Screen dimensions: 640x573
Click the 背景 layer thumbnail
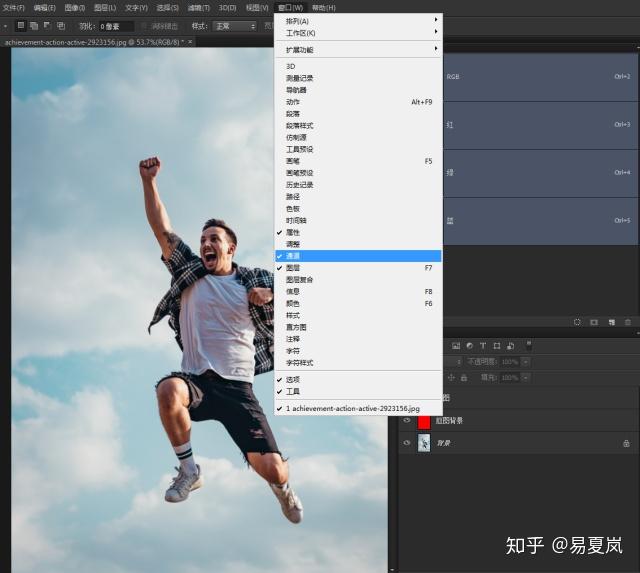tap(424, 443)
